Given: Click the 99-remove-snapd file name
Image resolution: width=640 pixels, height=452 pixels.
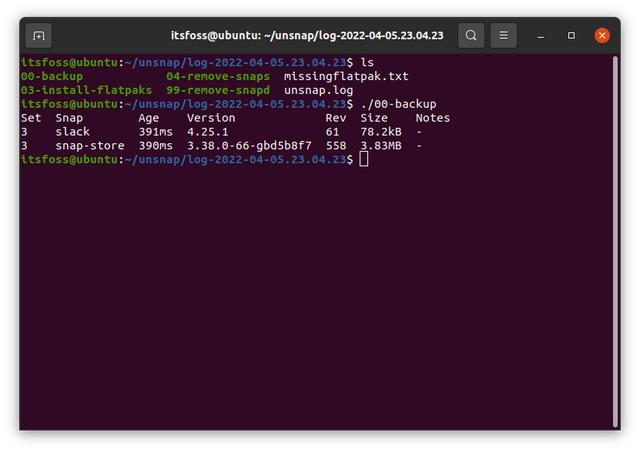Looking at the screenshot, I should click(218, 90).
